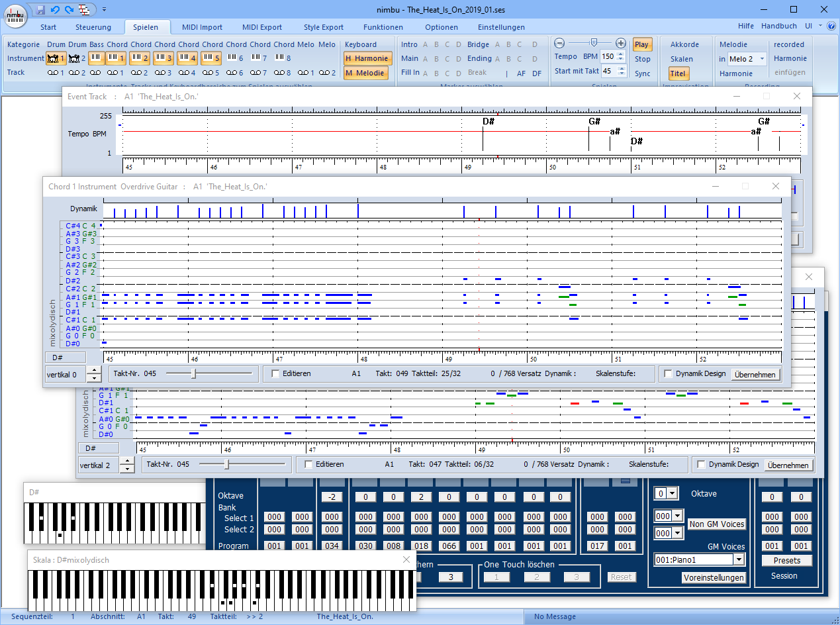Enable Dynamik Design checkbox in Chord 1 window
Image resolution: width=840 pixels, height=625 pixels.
coord(668,374)
